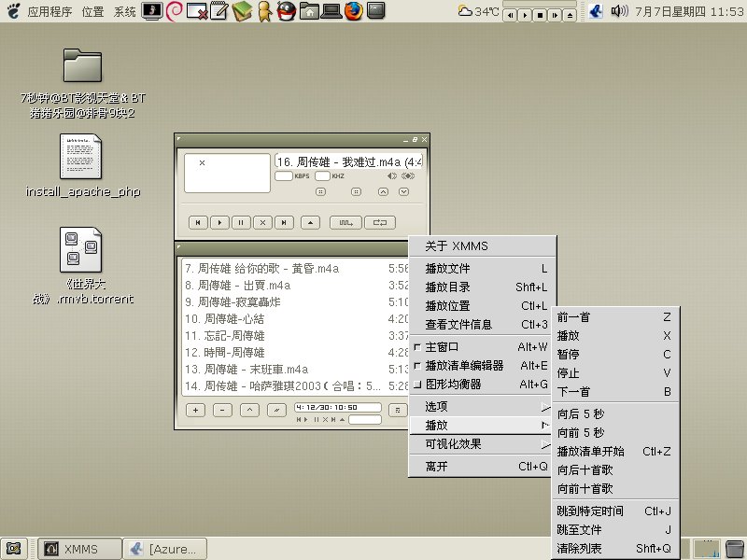Click the playlist time display field

[338, 407]
